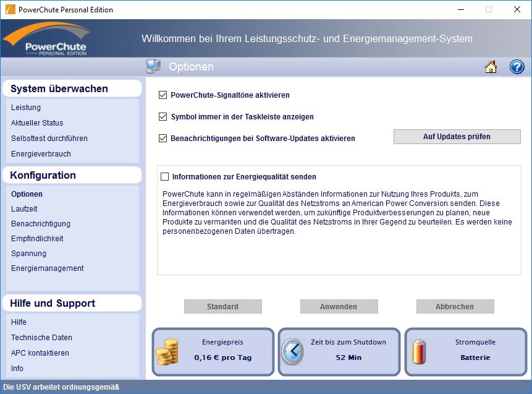
Task: Click the Optionen page heading text
Action: pos(191,67)
